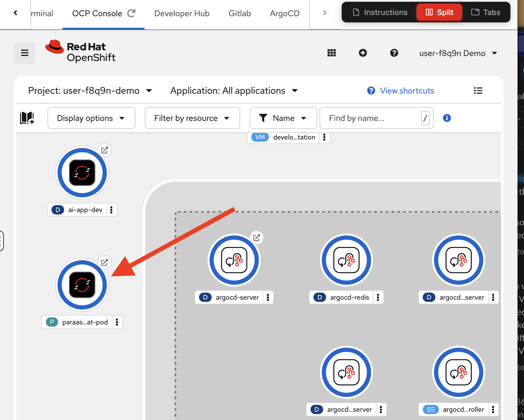The image size is (524, 420).
Task: Switch to the Developer Hub tab
Action: (x=182, y=14)
